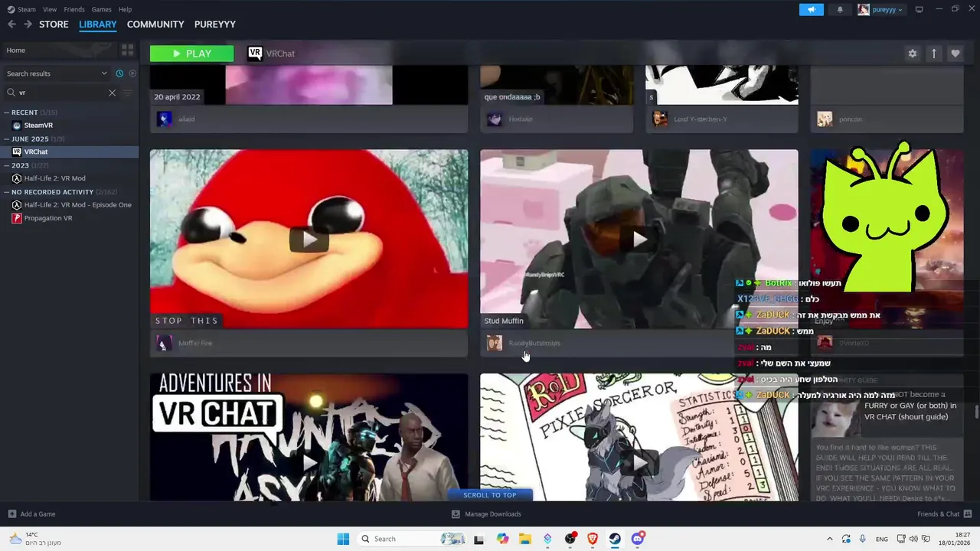The height and width of the screenshot is (551, 980).
Task: Open OBS Studio from the taskbar
Action: [570, 539]
